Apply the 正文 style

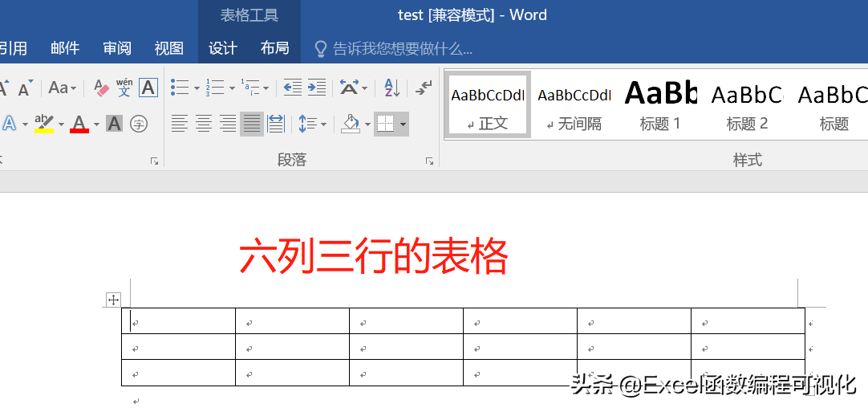pos(488,104)
